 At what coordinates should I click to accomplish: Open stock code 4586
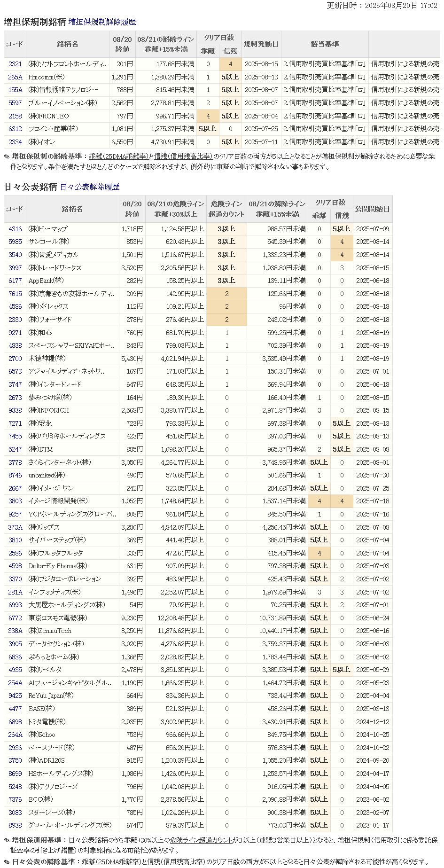pos(15,306)
